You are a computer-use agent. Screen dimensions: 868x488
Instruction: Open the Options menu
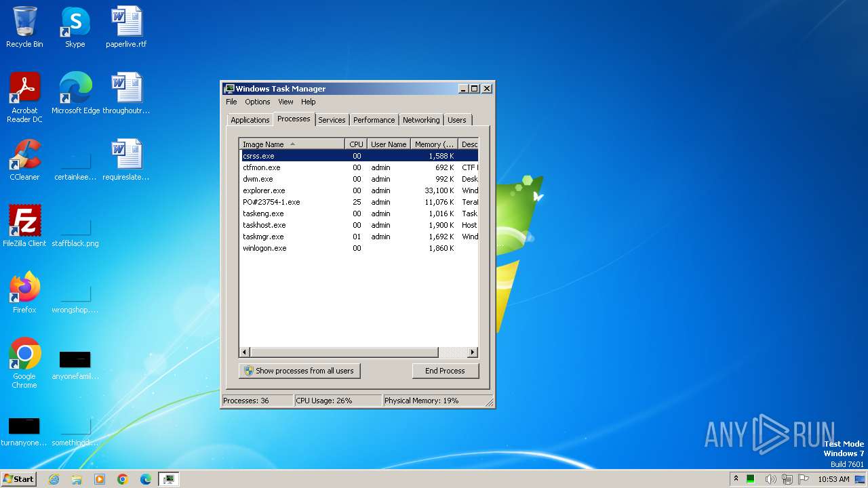258,102
